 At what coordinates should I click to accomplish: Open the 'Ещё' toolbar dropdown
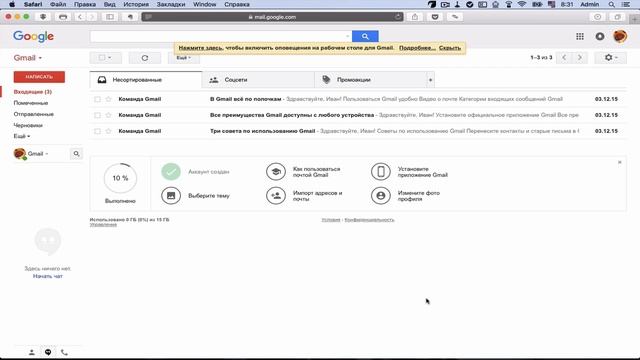(x=184, y=58)
